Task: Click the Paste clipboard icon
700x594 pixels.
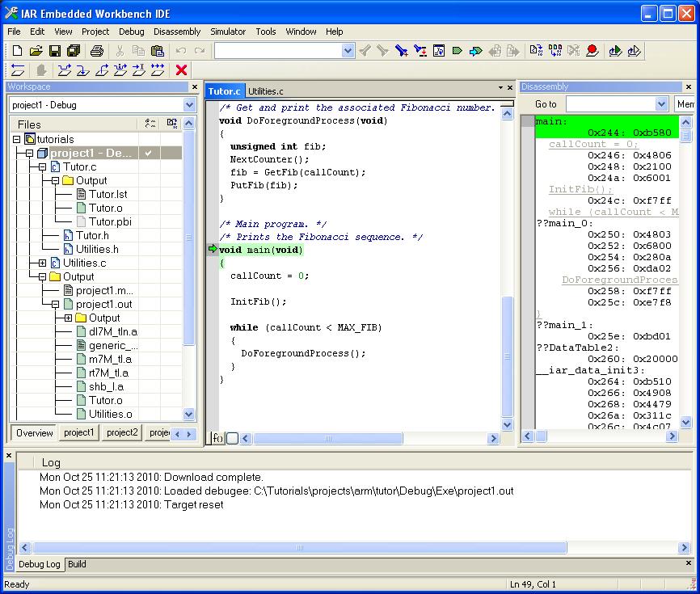Action: pyautogui.click(x=158, y=51)
